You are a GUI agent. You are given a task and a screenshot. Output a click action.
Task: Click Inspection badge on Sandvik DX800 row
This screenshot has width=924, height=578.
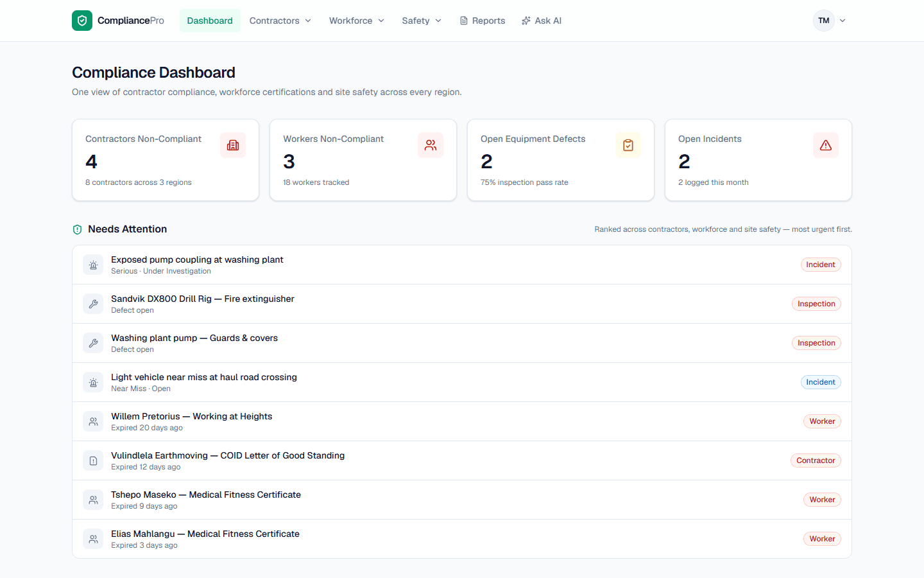[816, 304]
